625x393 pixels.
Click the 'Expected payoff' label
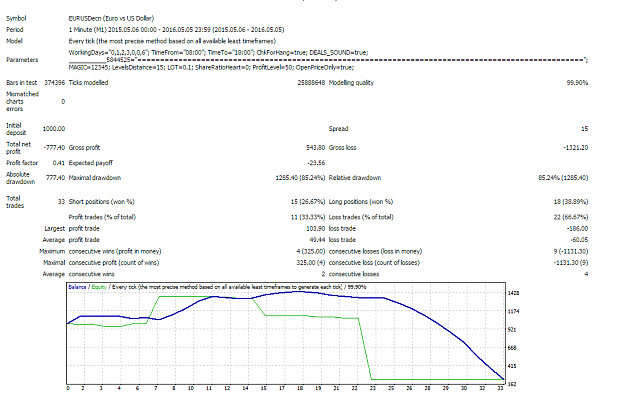(91, 163)
